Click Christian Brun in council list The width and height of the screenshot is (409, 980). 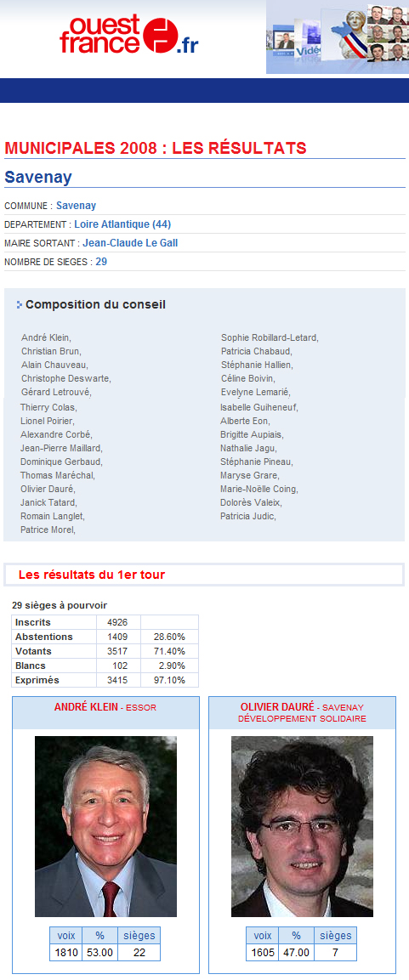pos(51,351)
